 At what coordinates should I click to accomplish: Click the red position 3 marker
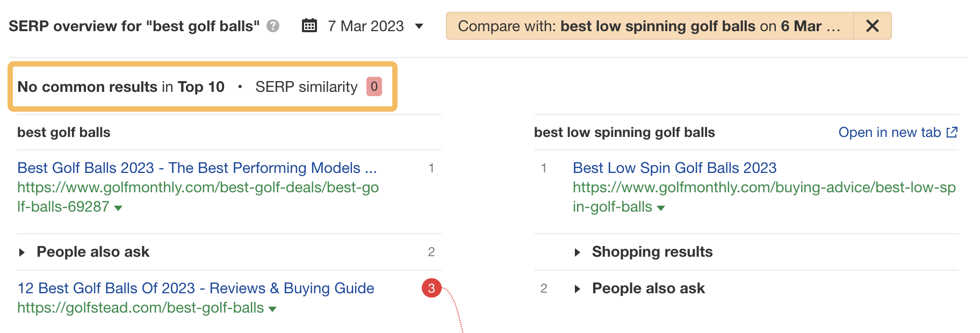click(x=431, y=288)
